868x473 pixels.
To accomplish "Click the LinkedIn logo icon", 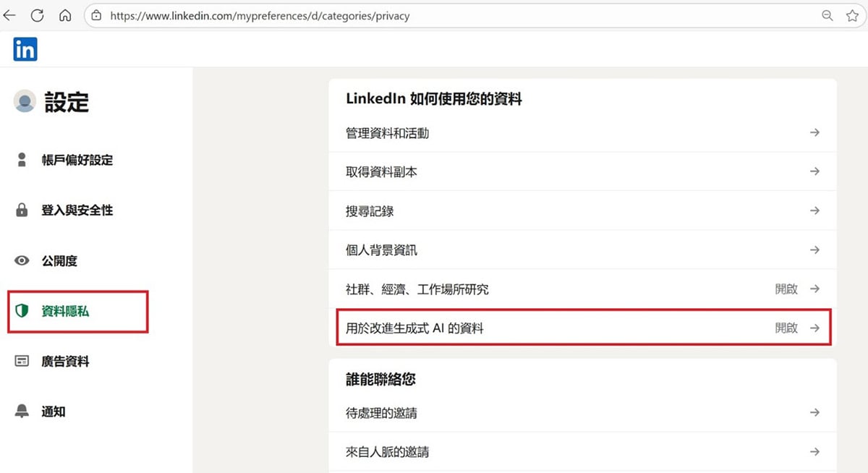I will [25, 49].
